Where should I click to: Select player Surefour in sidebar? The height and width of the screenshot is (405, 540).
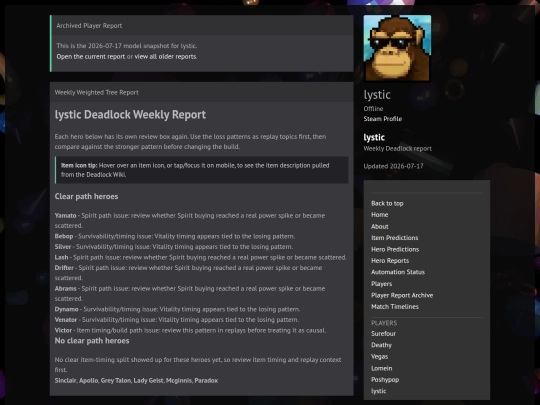383,333
